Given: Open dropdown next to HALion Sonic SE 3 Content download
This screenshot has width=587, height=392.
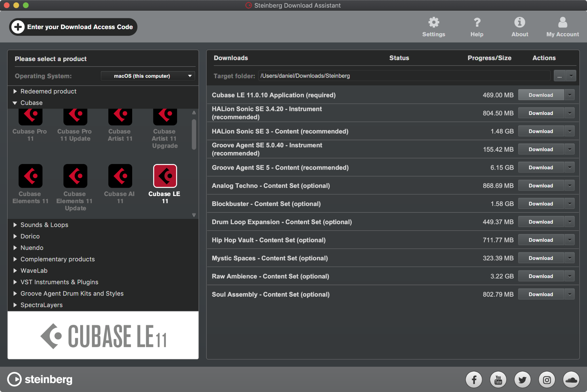Looking at the screenshot, I should tap(570, 131).
